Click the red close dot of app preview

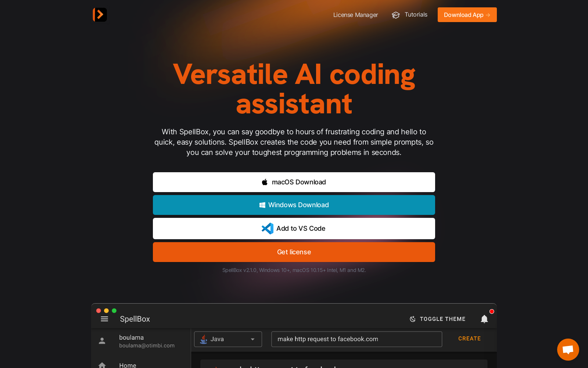pos(98,311)
